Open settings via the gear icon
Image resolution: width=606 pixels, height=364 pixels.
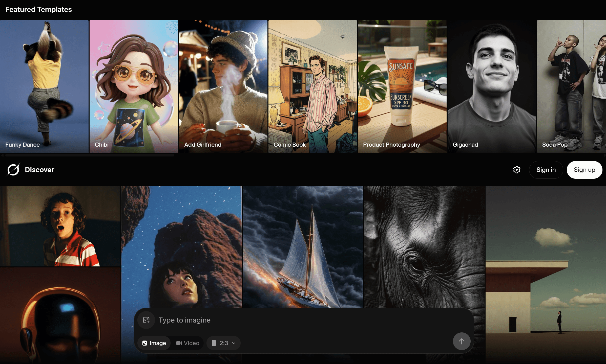517,170
